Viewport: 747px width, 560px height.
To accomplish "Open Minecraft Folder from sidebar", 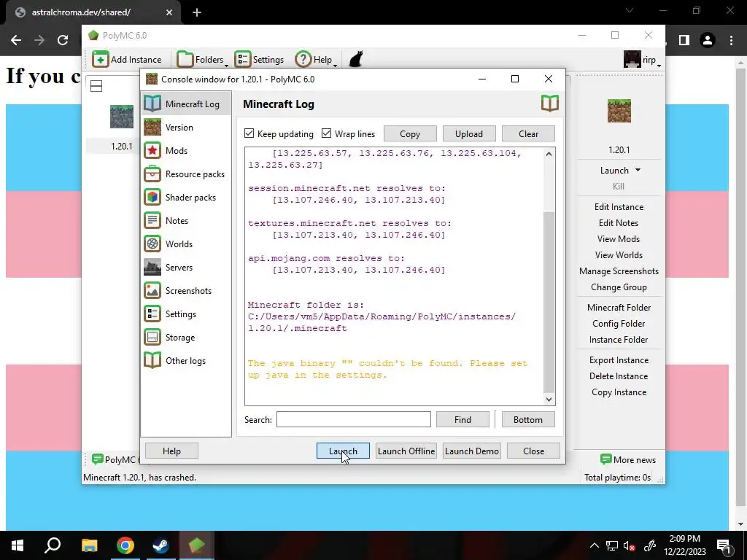I will pos(619,308).
